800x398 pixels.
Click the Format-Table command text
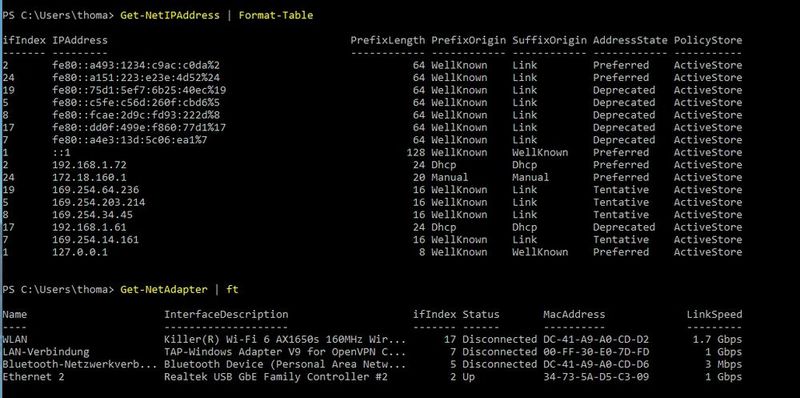tap(276, 15)
